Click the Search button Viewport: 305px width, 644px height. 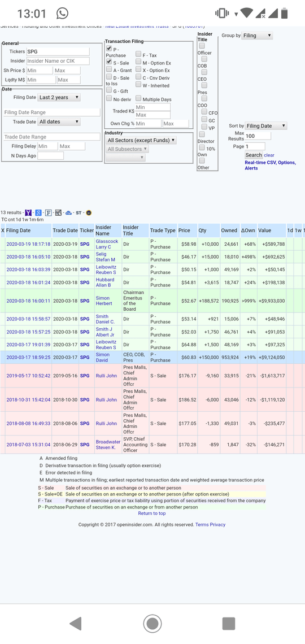tap(253, 155)
